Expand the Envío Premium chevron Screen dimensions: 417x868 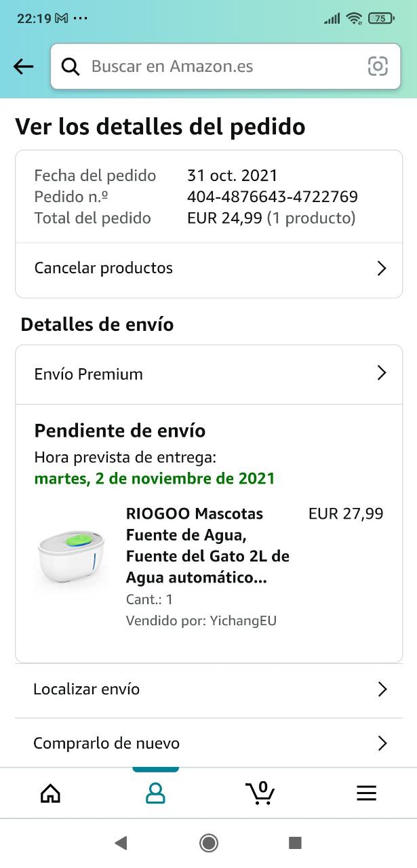pos(382,373)
